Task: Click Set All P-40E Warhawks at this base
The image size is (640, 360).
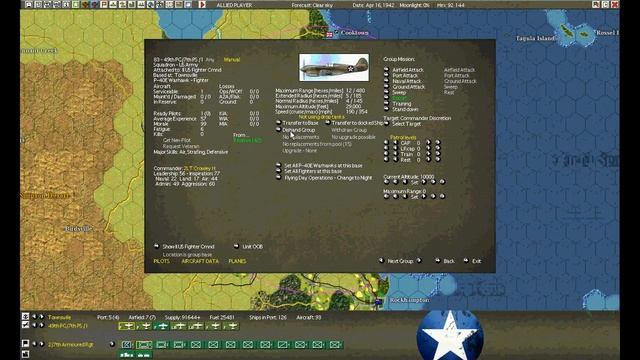Action: [278, 165]
